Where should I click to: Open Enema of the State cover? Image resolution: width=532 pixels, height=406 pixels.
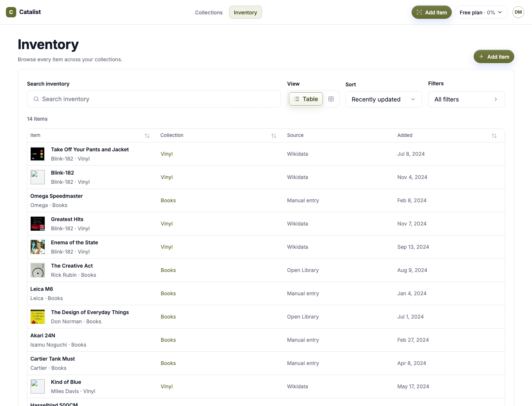pos(38,247)
